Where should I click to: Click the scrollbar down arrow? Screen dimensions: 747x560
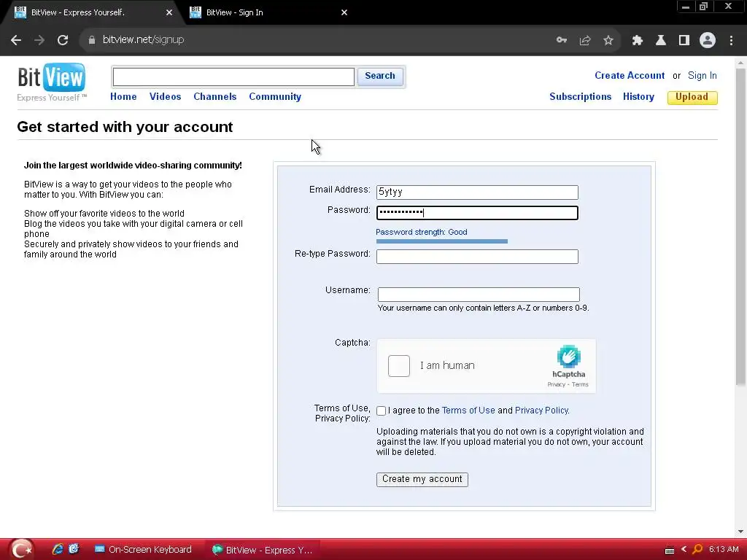(740, 532)
